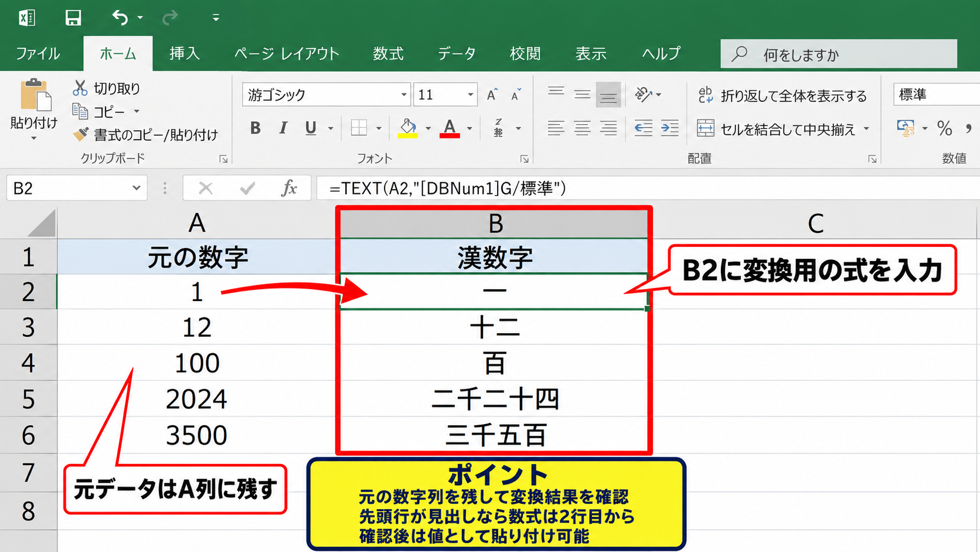The height and width of the screenshot is (552, 980).
Task: Click the accounting currency format icon
Action: (x=906, y=128)
